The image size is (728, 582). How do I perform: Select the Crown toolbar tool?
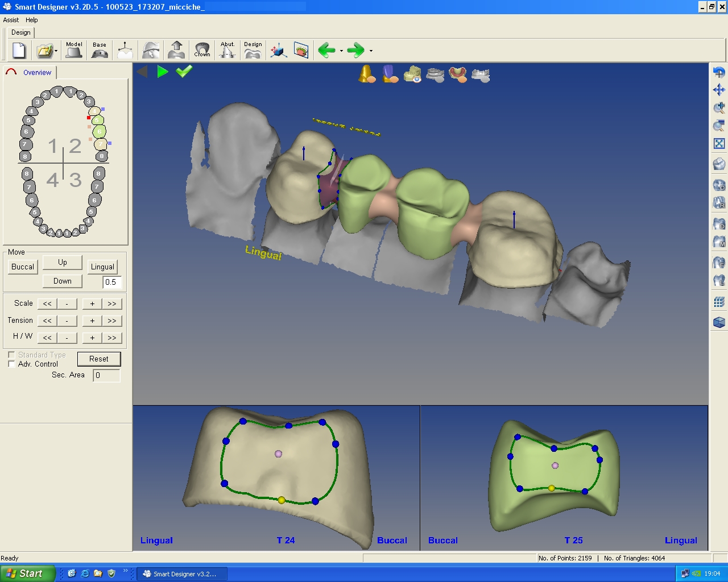pyautogui.click(x=202, y=50)
